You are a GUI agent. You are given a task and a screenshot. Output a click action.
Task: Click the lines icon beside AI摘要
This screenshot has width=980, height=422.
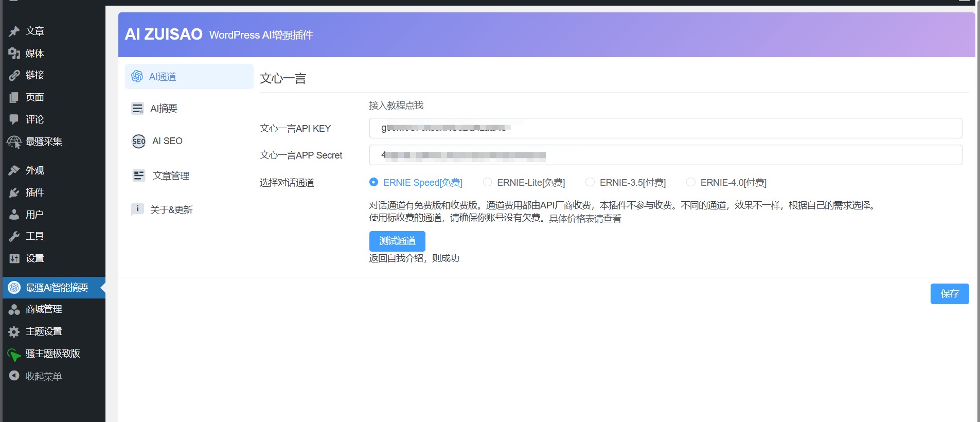(x=137, y=108)
